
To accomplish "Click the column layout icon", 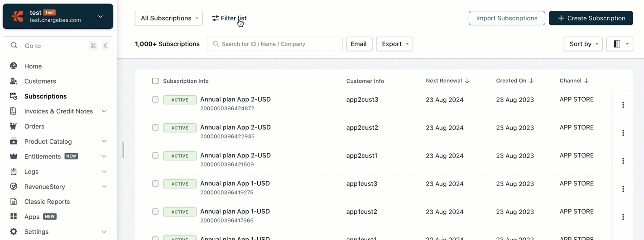I will tap(617, 44).
